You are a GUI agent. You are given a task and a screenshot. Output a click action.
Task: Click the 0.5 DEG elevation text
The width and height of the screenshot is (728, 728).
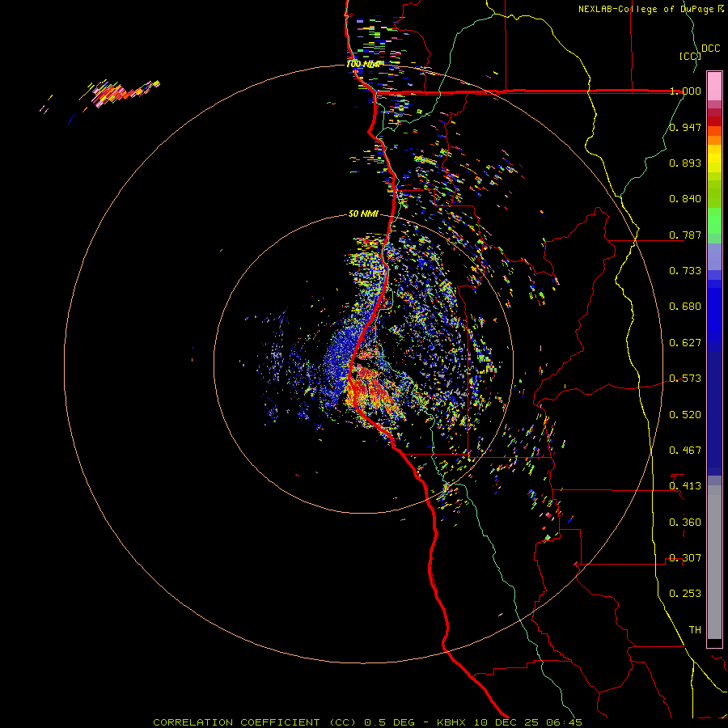[x=389, y=722]
